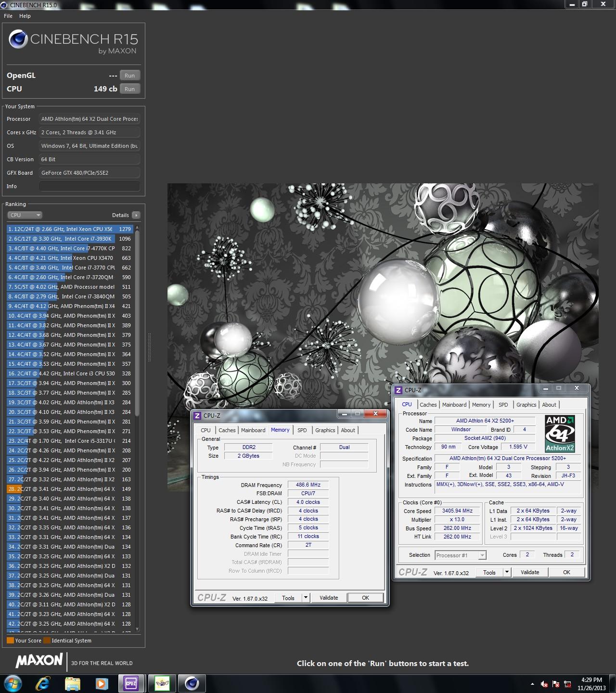Show hidden system tray icons
616x693 pixels.
click(532, 684)
